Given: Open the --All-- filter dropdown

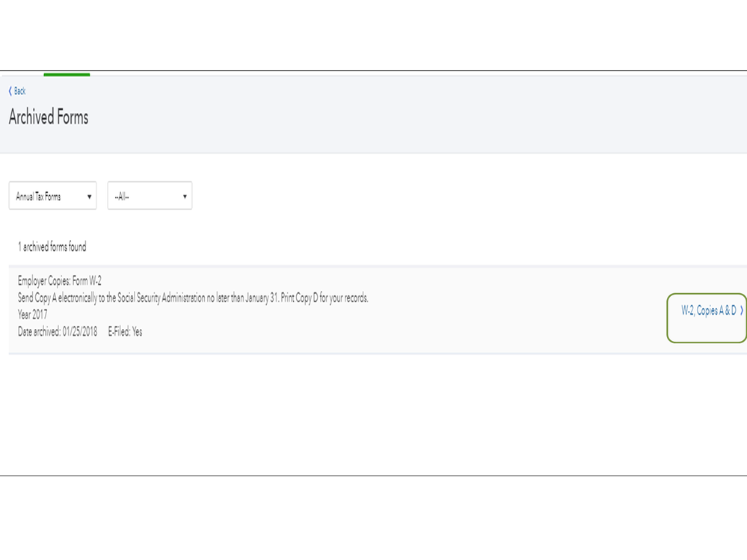Looking at the screenshot, I should [150, 197].
